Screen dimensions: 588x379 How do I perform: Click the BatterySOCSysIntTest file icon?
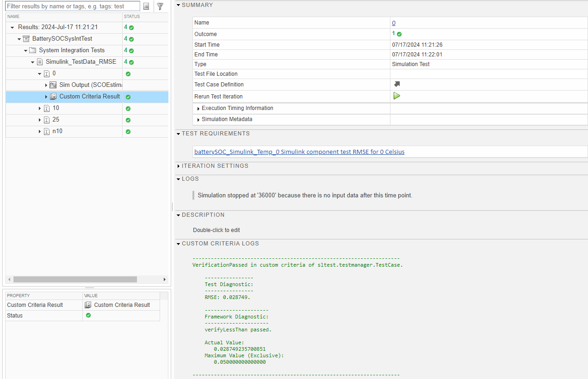pyautogui.click(x=26, y=39)
